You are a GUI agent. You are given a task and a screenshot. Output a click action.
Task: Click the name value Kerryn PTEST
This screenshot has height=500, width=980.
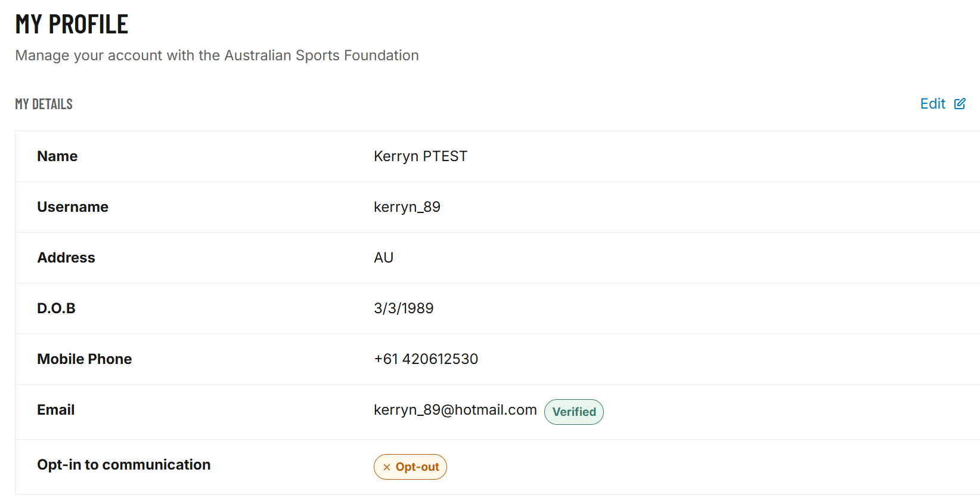tap(420, 156)
